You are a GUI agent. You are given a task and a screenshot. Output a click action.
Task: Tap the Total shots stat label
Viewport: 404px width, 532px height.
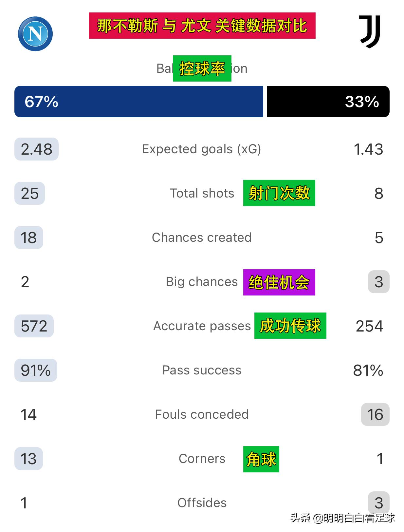(x=202, y=193)
